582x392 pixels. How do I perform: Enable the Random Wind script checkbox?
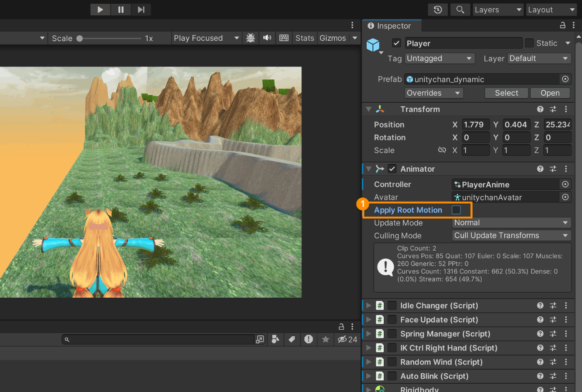392,362
